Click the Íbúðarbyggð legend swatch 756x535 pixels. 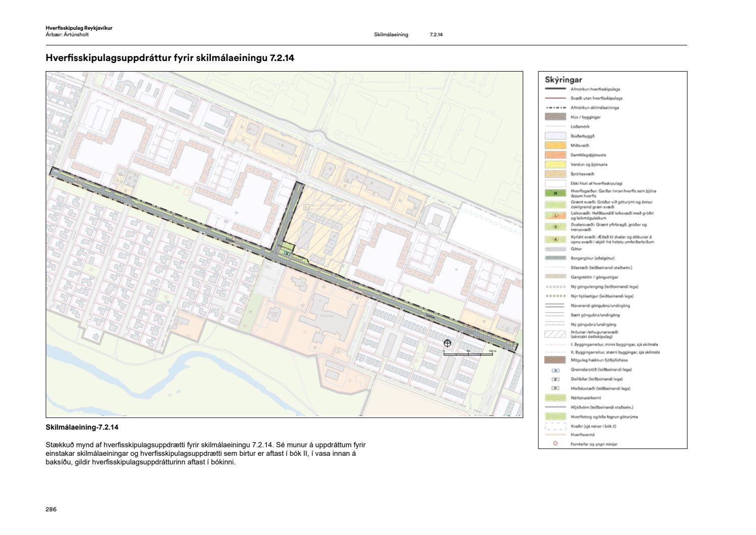(x=555, y=136)
